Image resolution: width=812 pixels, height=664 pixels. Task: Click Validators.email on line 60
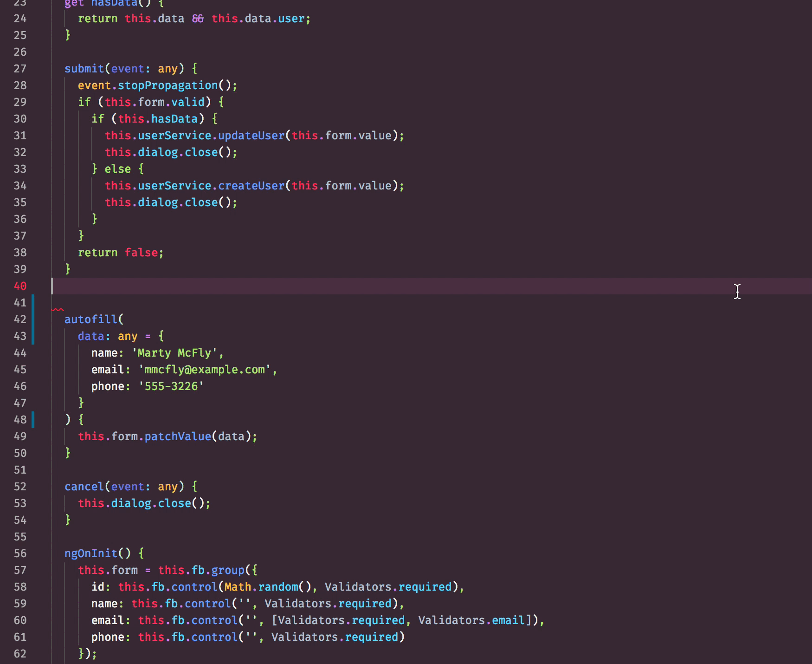(472, 620)
